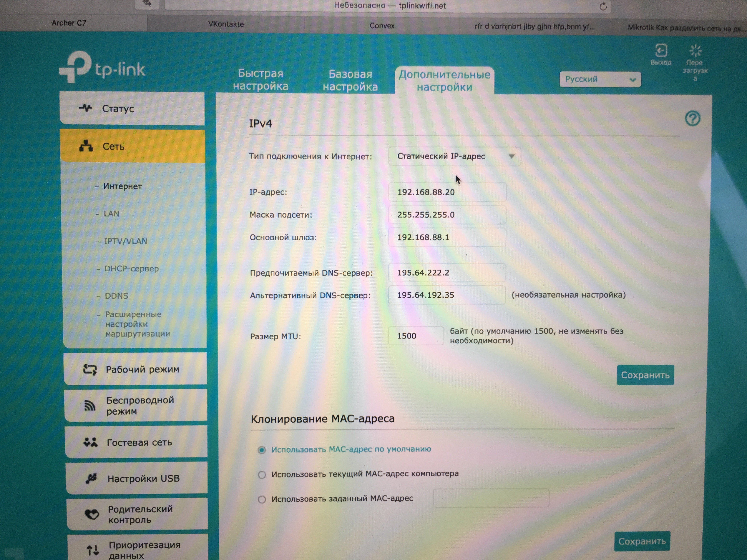
Task: Click the Основной шлюз field
Action: tap(447, 237)
